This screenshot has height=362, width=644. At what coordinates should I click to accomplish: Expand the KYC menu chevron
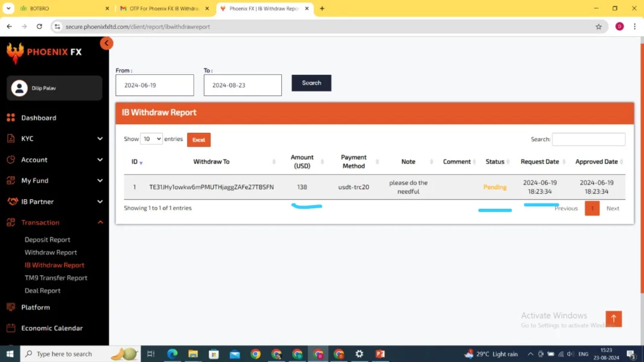pos(100,139)
